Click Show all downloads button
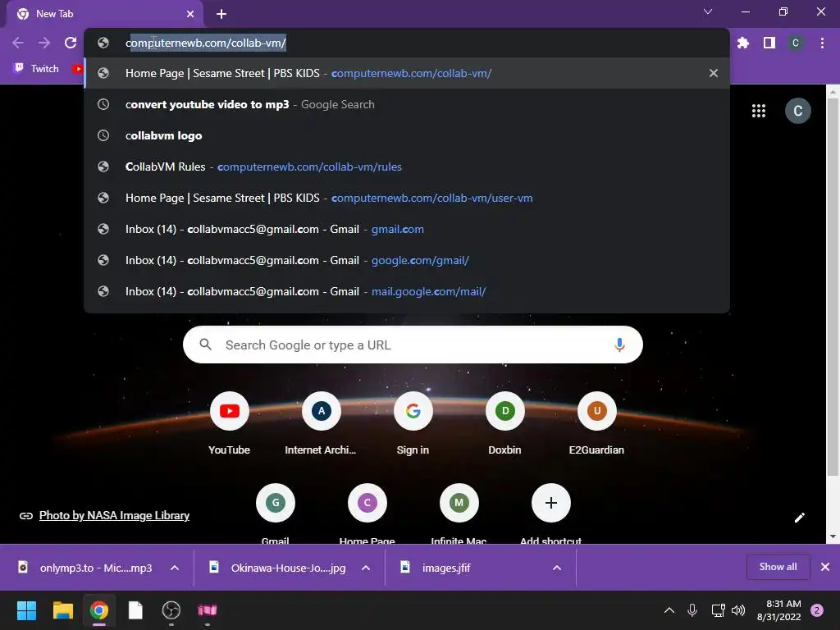Screen dimensions: 840x630 click(x=778, y=567)
